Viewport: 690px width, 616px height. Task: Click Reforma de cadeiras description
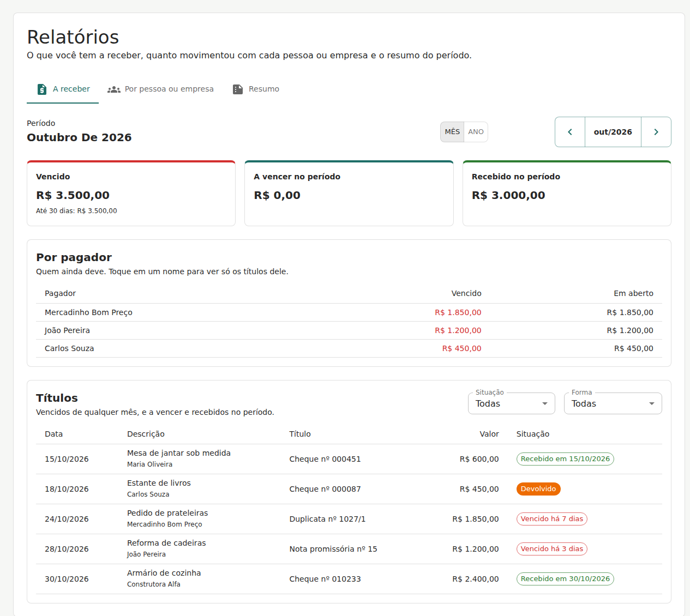click(166, 543)
